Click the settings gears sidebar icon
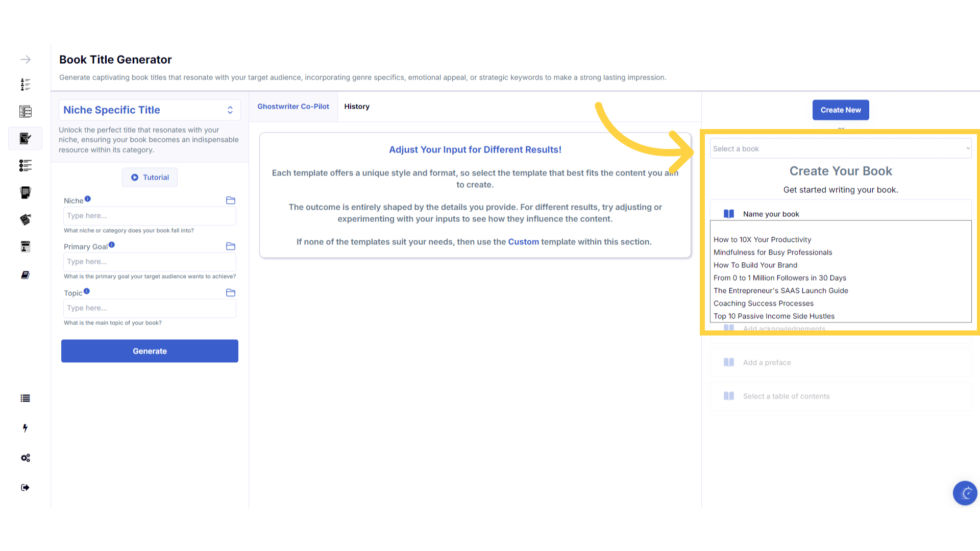This screenshot has height=551, width=980. (x=26, y=458)
